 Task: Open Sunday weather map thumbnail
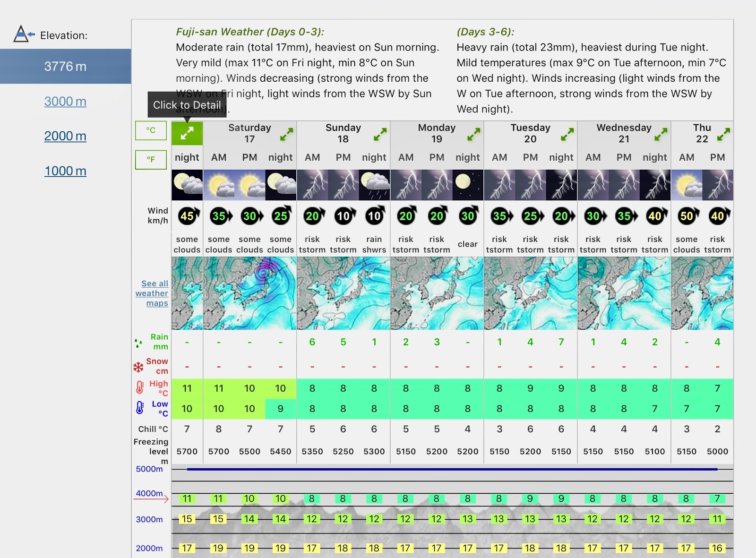(x=343, y=293)
